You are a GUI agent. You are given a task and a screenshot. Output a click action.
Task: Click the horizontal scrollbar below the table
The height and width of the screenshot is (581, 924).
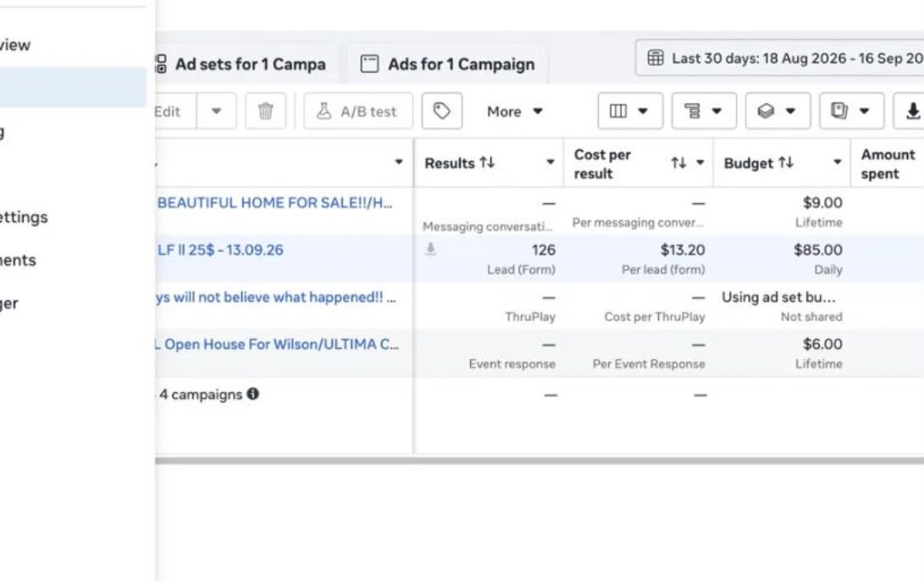point(539,461)
